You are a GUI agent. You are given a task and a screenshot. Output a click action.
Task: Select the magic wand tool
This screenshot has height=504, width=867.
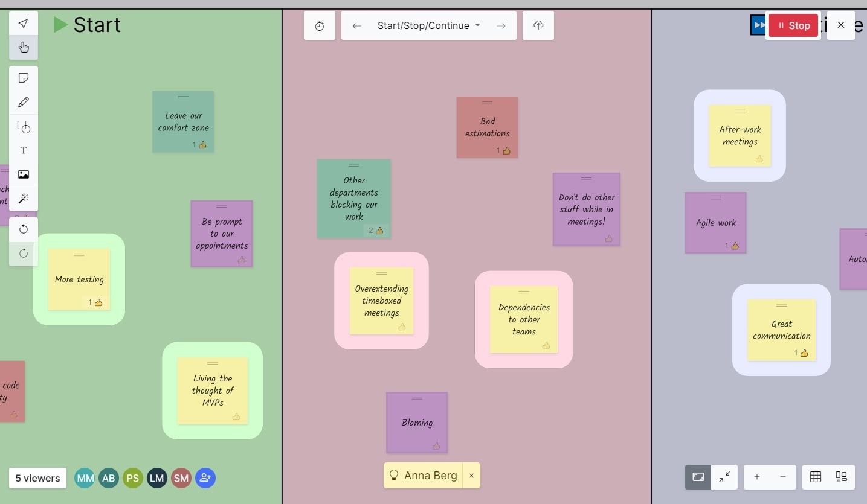click(23, 199)
